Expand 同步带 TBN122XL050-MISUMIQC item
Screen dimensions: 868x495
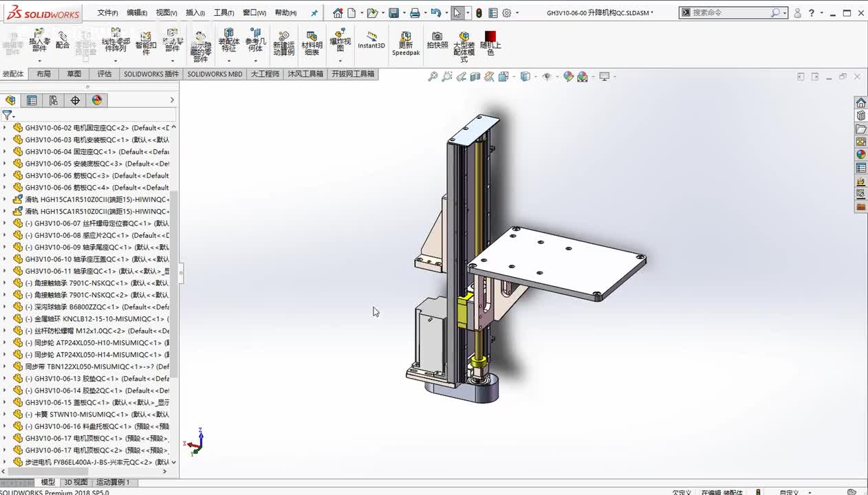[5, 366]
